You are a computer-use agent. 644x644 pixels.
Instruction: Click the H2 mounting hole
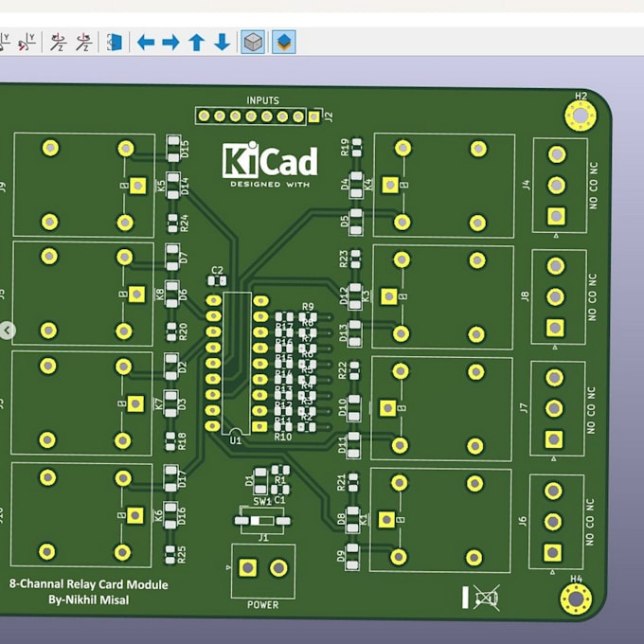tap(581, 116)
